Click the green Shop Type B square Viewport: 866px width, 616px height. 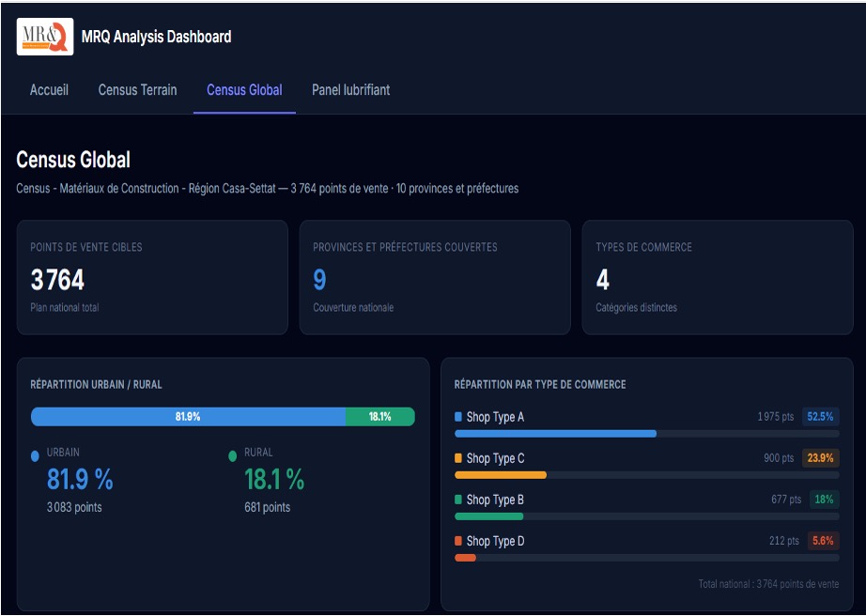tap(458, 500)
